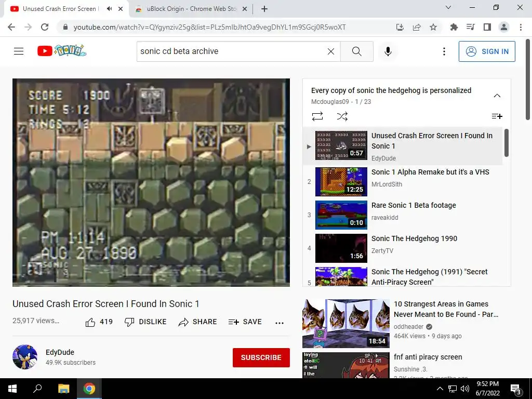Bookmark this page with star icon

click(x=433, y=27)
